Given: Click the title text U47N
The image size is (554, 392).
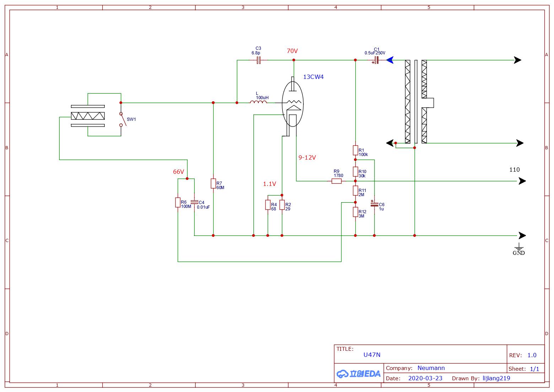Looking at the screenshot, I should (372, 355).
